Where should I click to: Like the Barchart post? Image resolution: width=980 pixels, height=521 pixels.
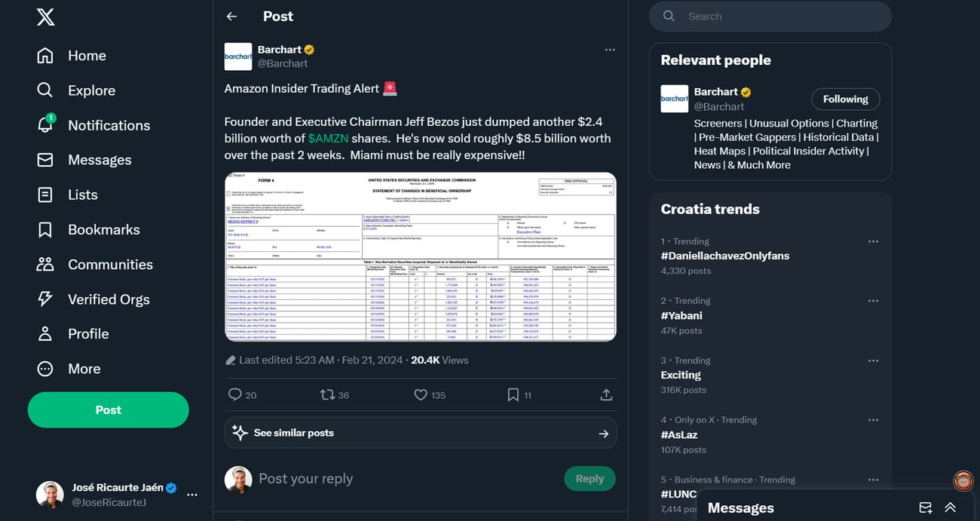[x=421, y=394]
